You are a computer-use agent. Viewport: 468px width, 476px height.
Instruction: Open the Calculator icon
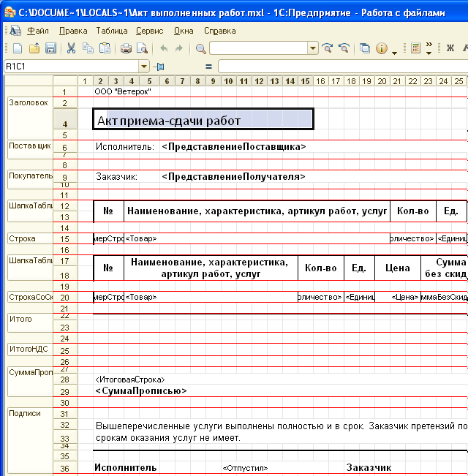coord(415,48)
